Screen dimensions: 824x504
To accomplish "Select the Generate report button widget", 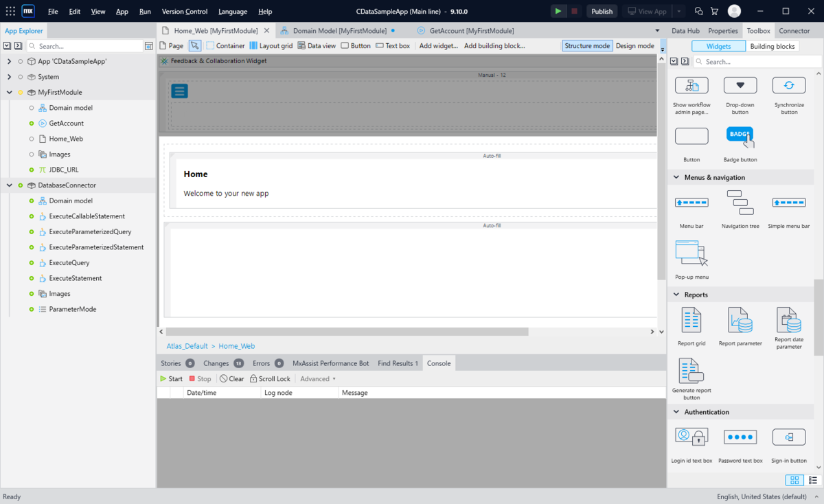I will pos(691,379).
